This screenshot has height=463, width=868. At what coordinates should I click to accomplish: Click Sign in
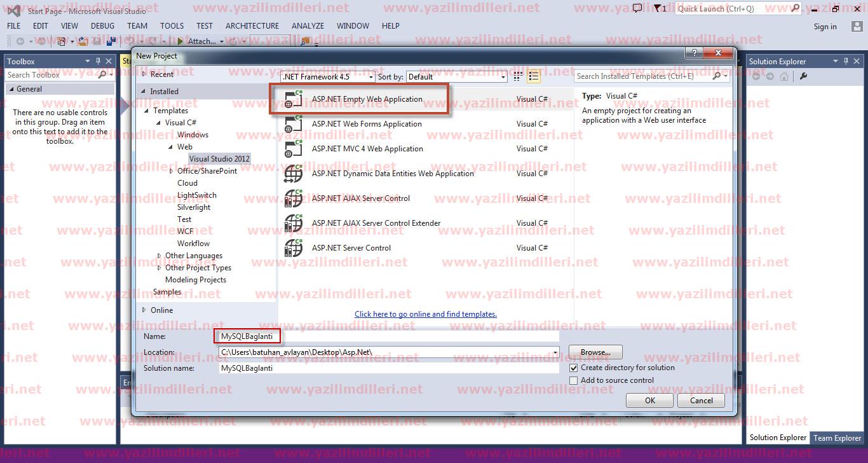(x=825, y=27)
